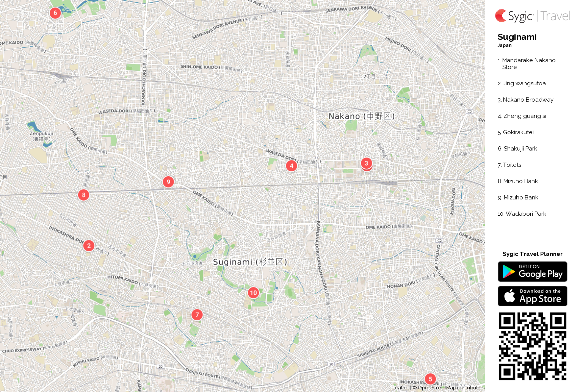The image size is (580, 392).
Task: Select map marker number 4
Action: [292, 166]
